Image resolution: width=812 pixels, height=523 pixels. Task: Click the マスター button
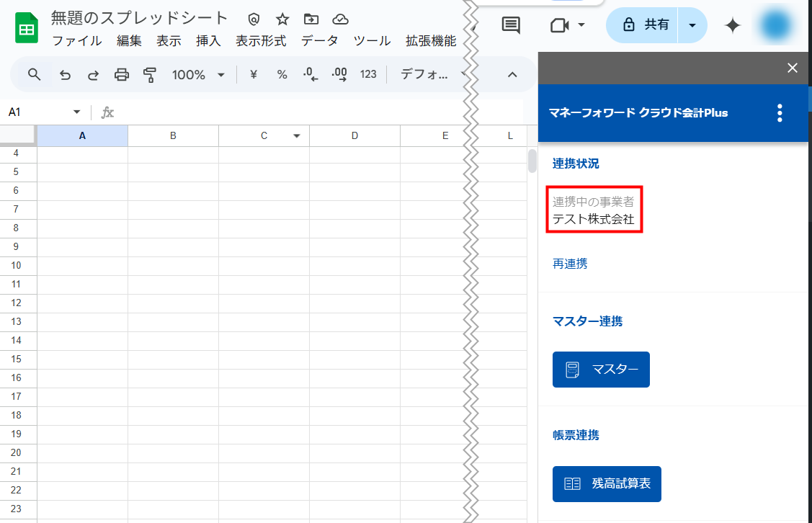(x=601, y=370)
